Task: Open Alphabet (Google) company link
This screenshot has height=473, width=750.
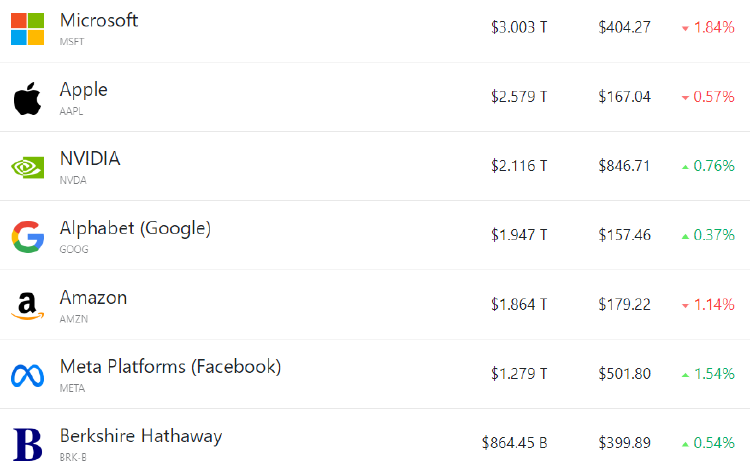Action: pyautogui.click(x=135, y=228)
